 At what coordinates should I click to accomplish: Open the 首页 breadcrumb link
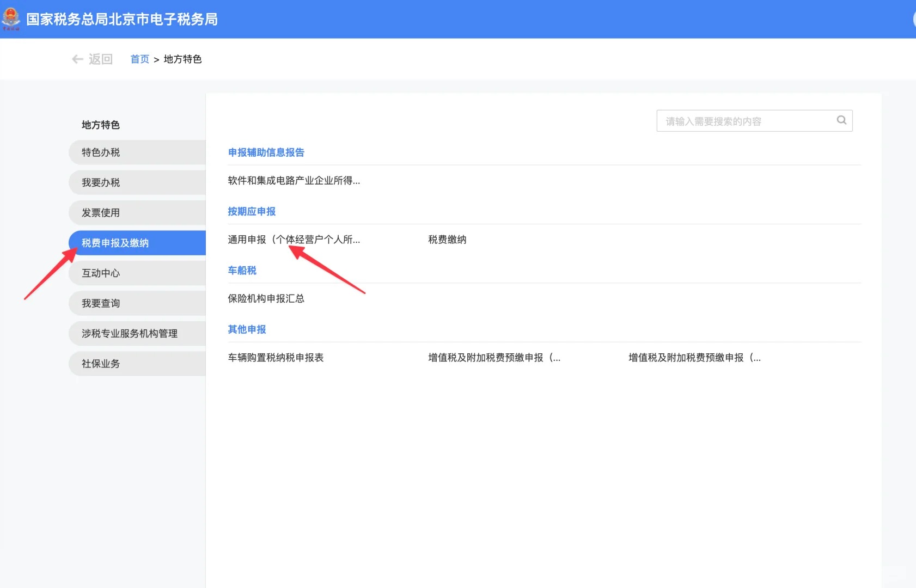pyautogui.click(x=139, y=59)
